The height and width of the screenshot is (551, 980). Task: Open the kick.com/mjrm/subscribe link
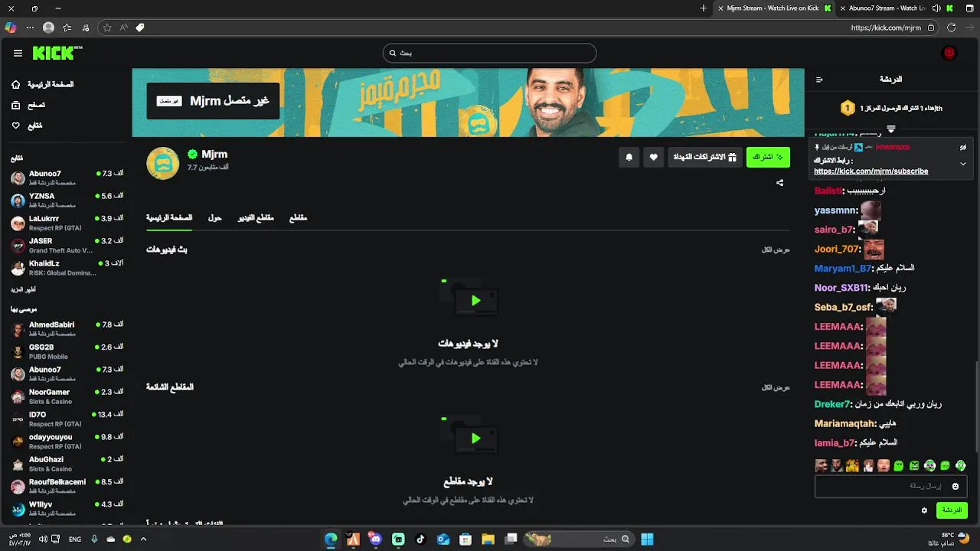pos(871,171)
